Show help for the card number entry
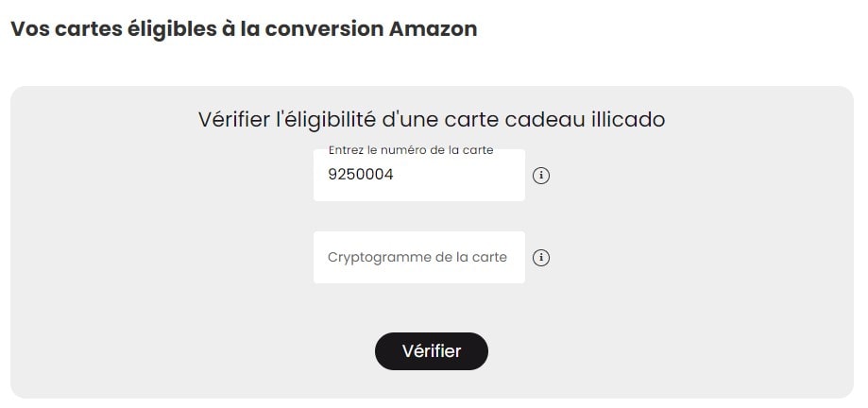 click(x=541, y=176)
